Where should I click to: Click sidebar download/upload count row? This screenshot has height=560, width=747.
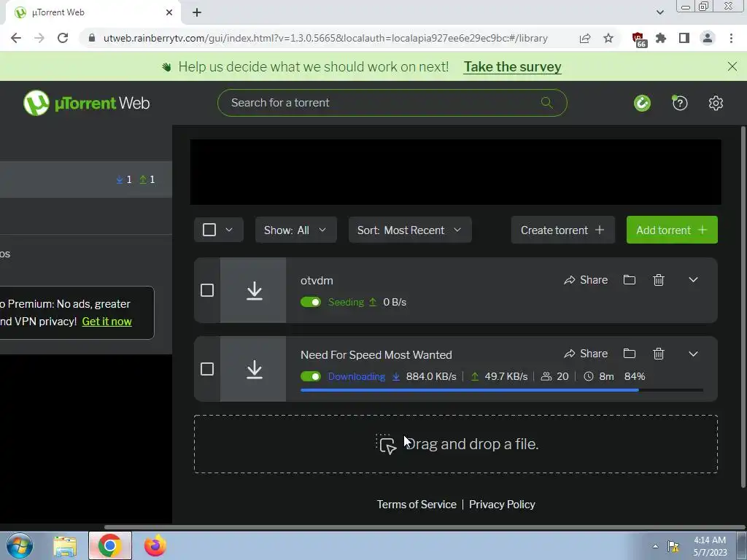coord(86,179)
